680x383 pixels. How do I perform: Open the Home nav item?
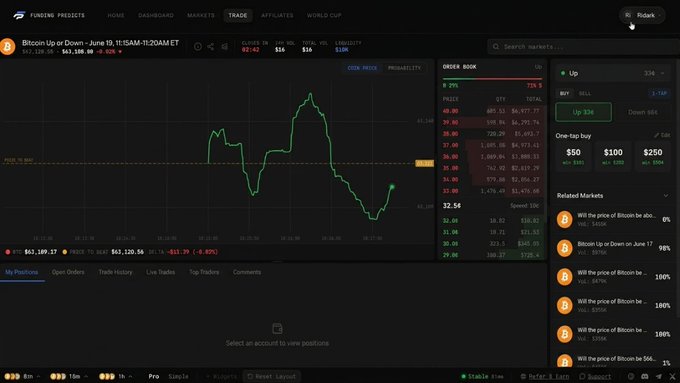pyautogui.click(x=116, y=15)
